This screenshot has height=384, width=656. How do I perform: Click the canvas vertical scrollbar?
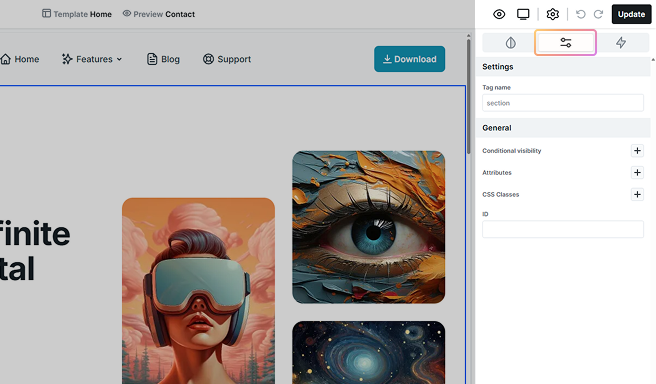pos(469,96)
